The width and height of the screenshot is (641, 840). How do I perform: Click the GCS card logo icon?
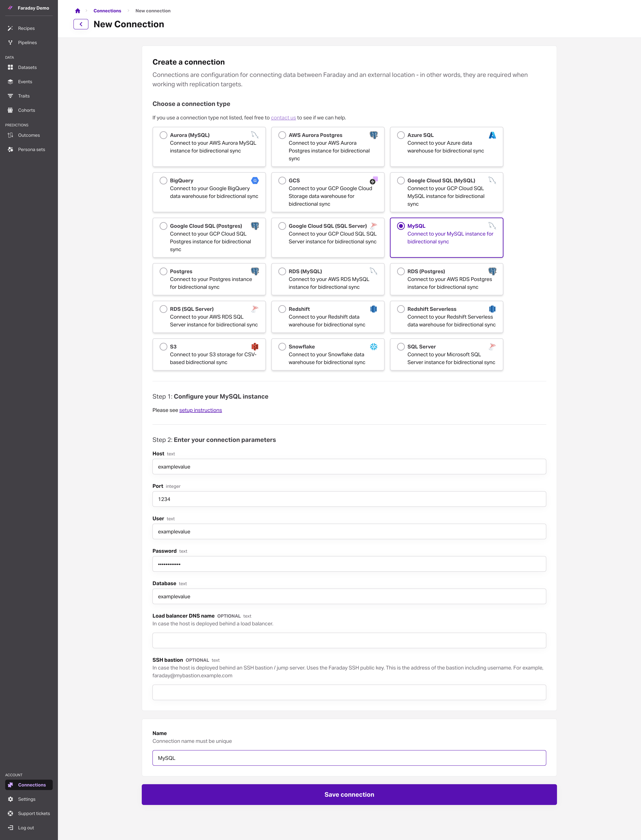point(374,181)
